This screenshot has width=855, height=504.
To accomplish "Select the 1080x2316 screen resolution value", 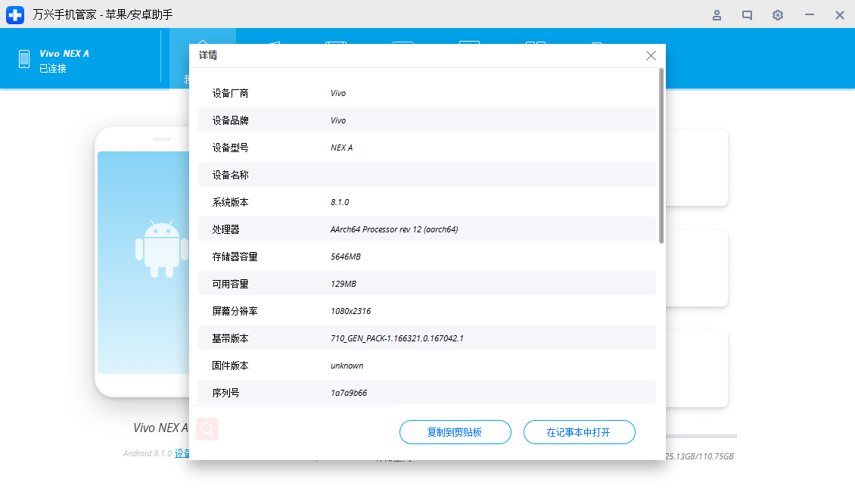I will point(350,312).
